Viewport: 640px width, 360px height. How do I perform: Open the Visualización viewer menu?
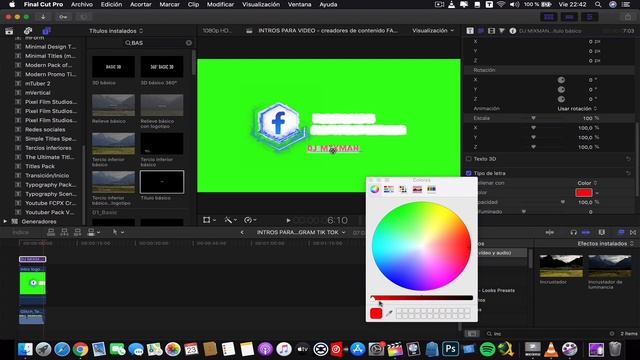(433, 31)
